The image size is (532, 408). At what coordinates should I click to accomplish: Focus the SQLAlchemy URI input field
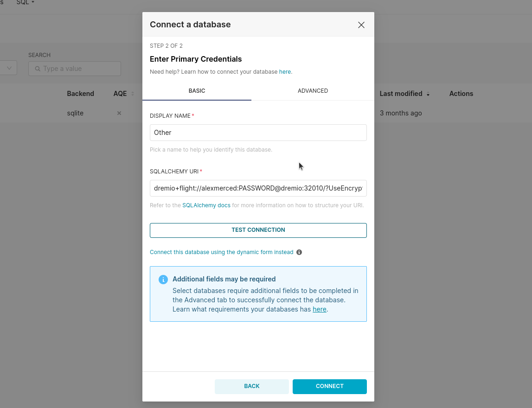(258, 189)
